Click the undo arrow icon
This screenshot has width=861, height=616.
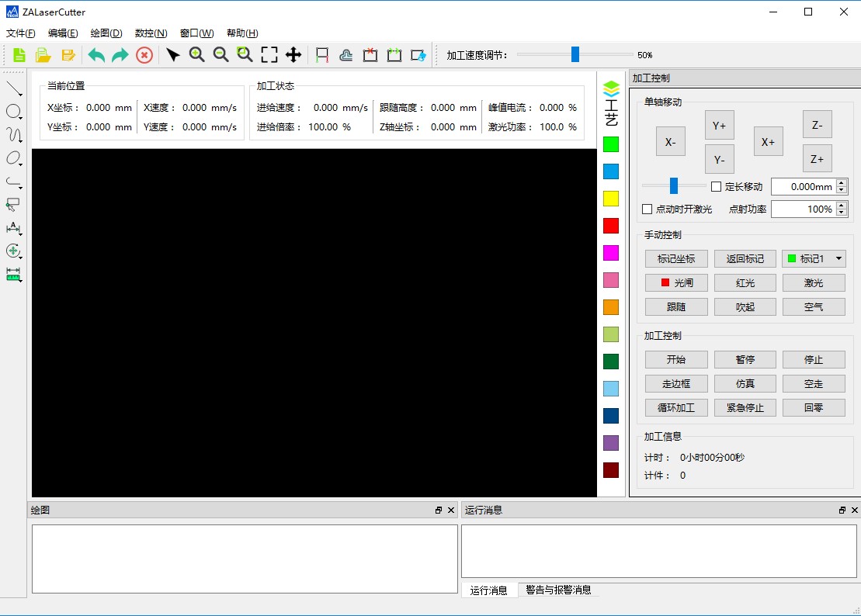pyautogui.click(x=96, y=55)
